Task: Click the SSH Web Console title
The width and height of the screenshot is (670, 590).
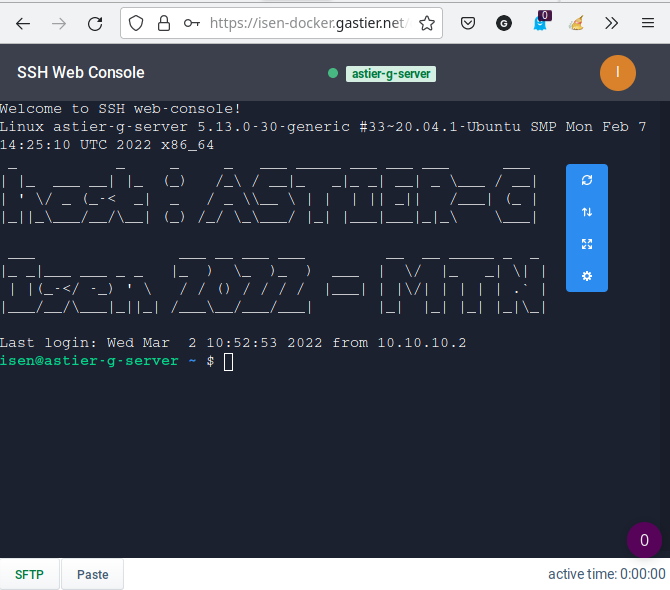Action: 81,73
